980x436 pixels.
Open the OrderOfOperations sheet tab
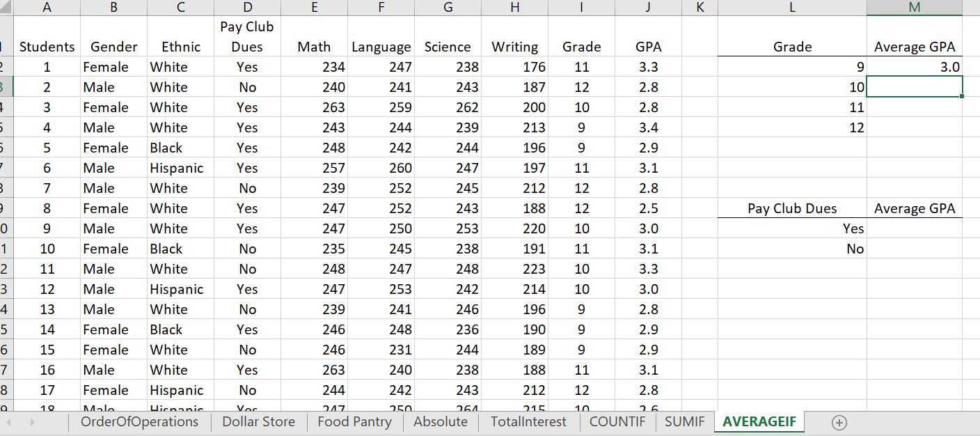coord(139,422)
